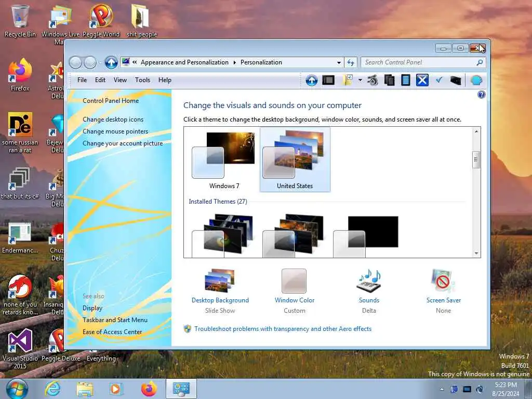Open the Display link under See also

92,308
